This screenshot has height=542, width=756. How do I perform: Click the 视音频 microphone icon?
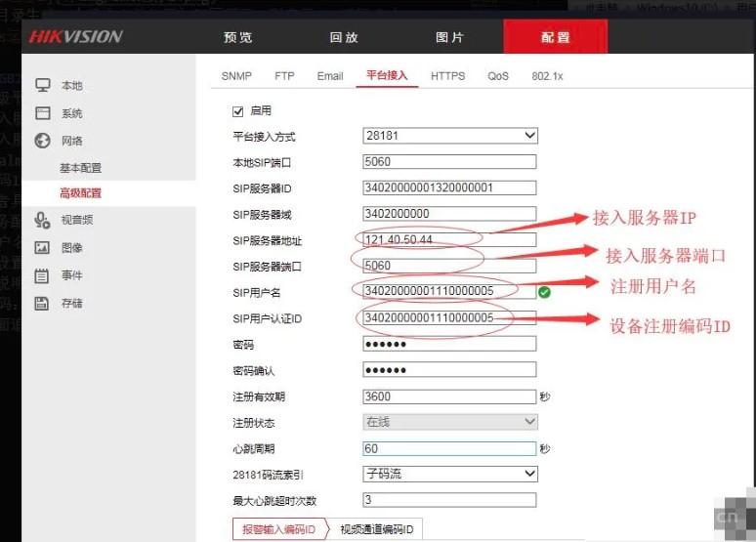(x=43, y=220)
